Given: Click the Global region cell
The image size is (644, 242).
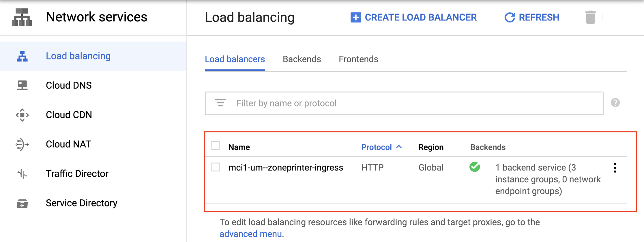Looking at the screenshot, I should tap(431, 168).
